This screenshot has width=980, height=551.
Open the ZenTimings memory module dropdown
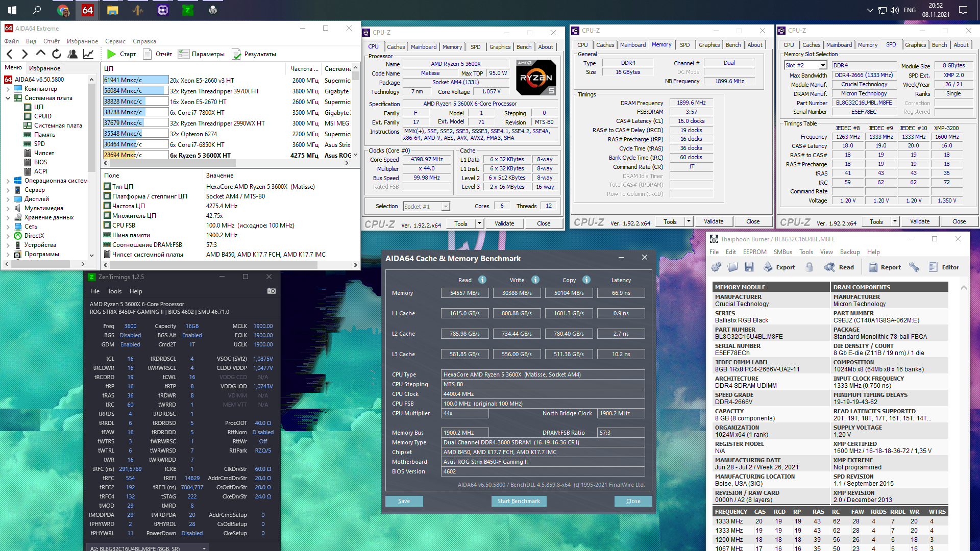[204, 548]
